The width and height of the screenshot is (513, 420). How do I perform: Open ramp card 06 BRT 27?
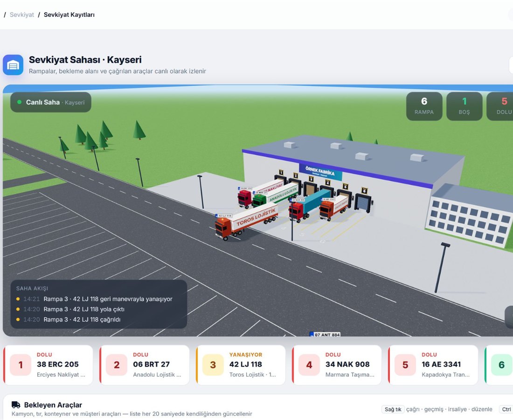click(144, 364)
